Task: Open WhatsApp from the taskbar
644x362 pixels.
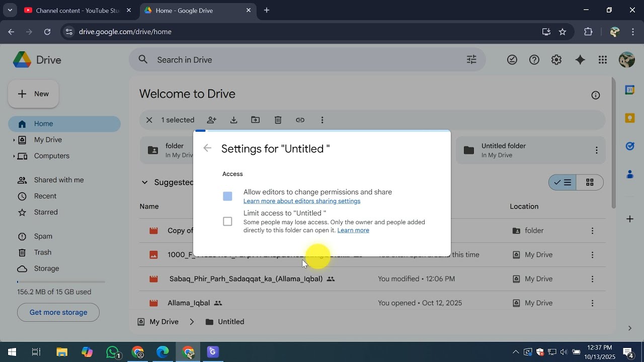Action: click(x=114, y=352)
